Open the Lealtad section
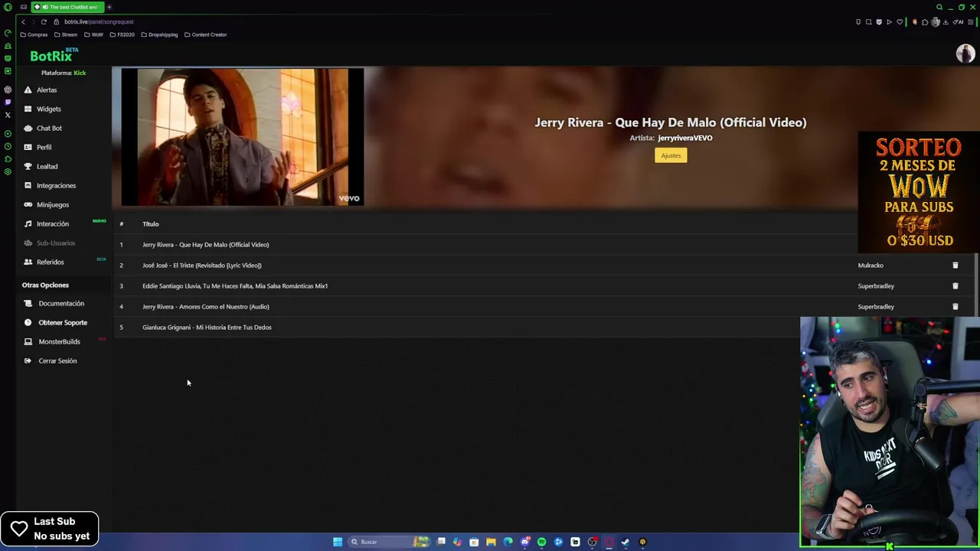This screenshot has width=980, height=551. [47, 166]
